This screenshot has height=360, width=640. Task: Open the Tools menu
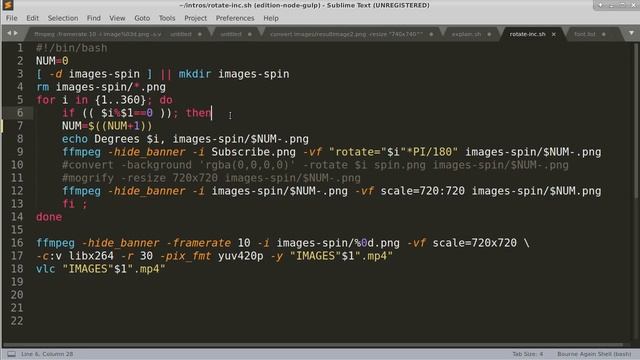click(x=167, y=18)
